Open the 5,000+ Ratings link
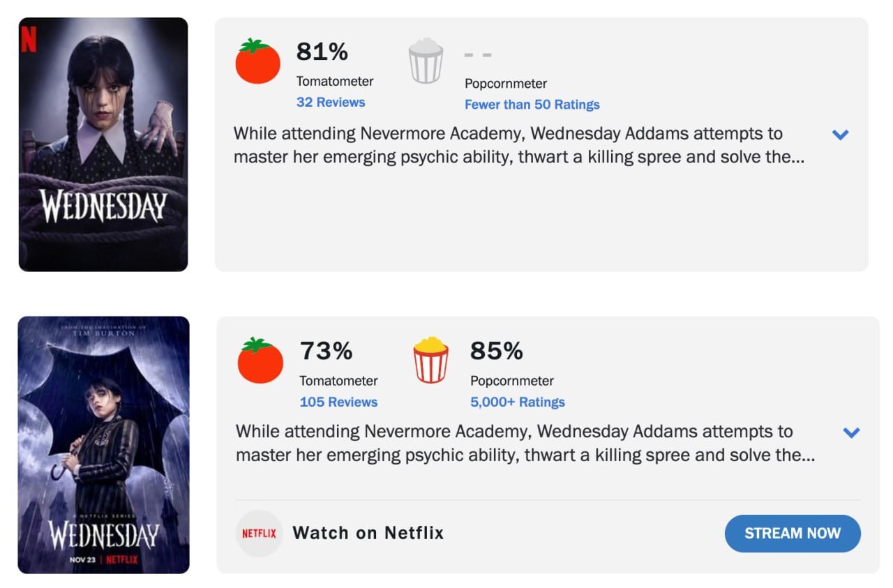 [518, 402]
